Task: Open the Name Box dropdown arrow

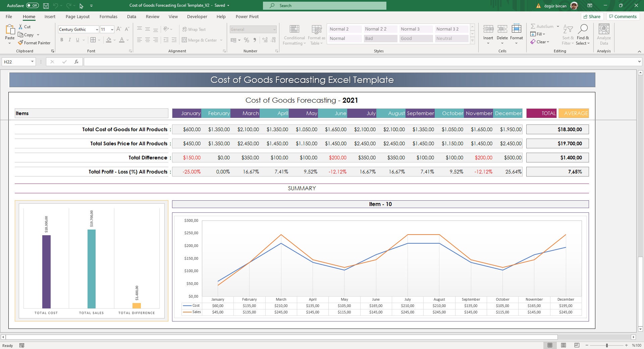Action: tap(32, 62)
